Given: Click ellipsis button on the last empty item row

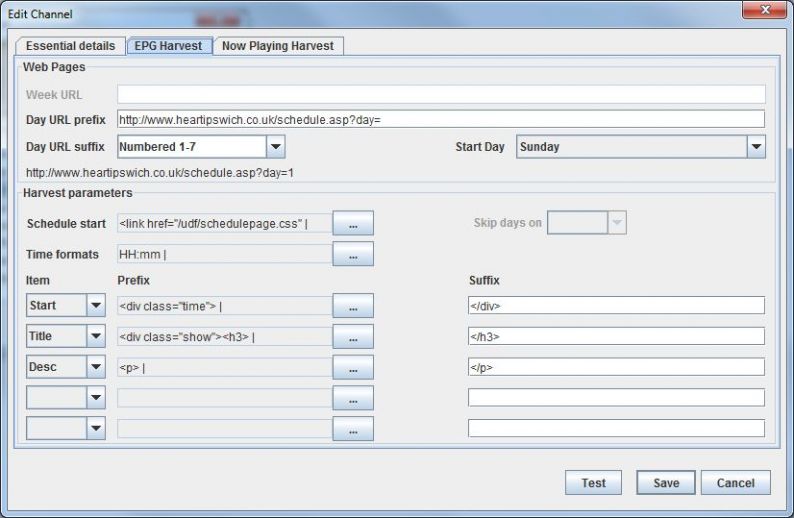Looking at the screenshot, I should (353, 429).
